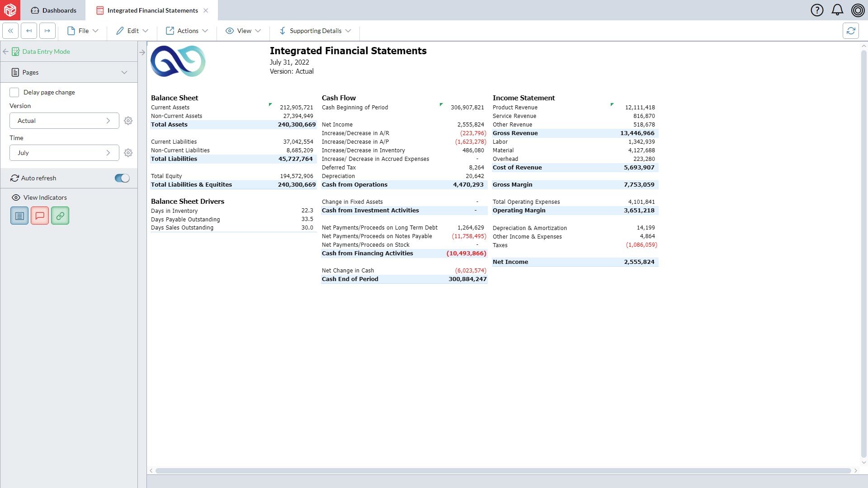Open notifications bell icon
Screen dimensions: 868x488
click(837, 10)
